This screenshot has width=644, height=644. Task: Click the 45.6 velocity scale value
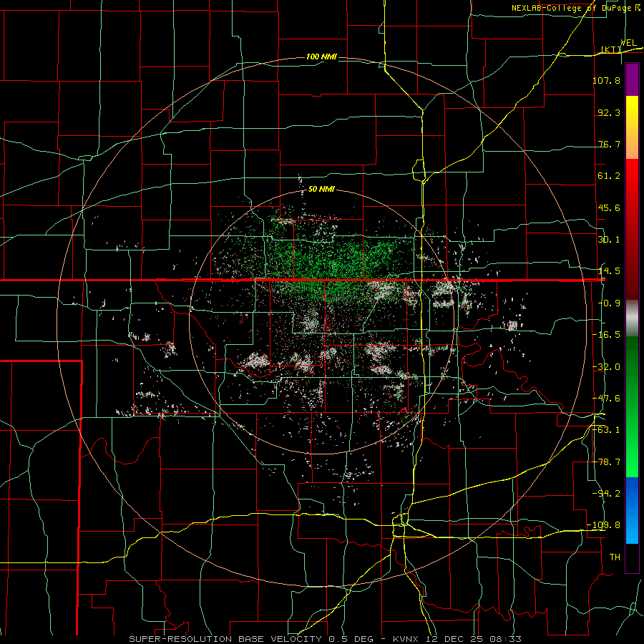click(609, 208)
